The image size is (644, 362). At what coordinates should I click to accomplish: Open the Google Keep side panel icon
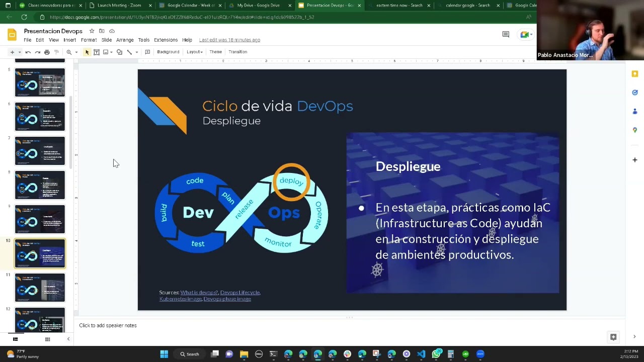(635, 74)
